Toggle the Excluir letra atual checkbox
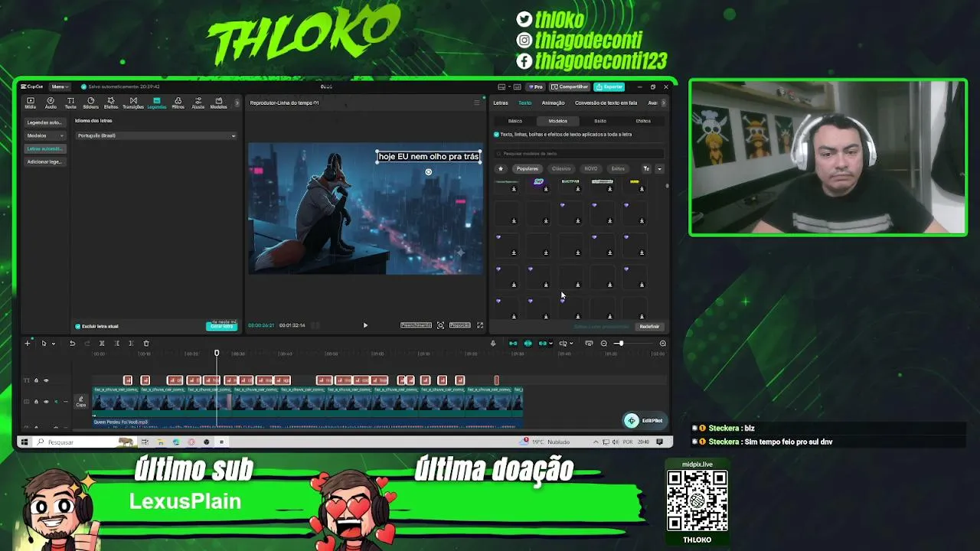 point(77,326)
